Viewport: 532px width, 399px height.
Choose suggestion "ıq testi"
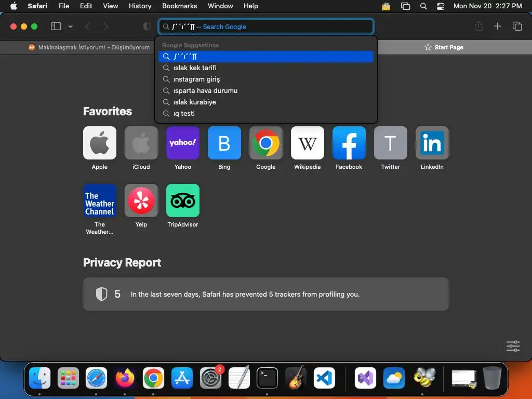tap(266, 114)
